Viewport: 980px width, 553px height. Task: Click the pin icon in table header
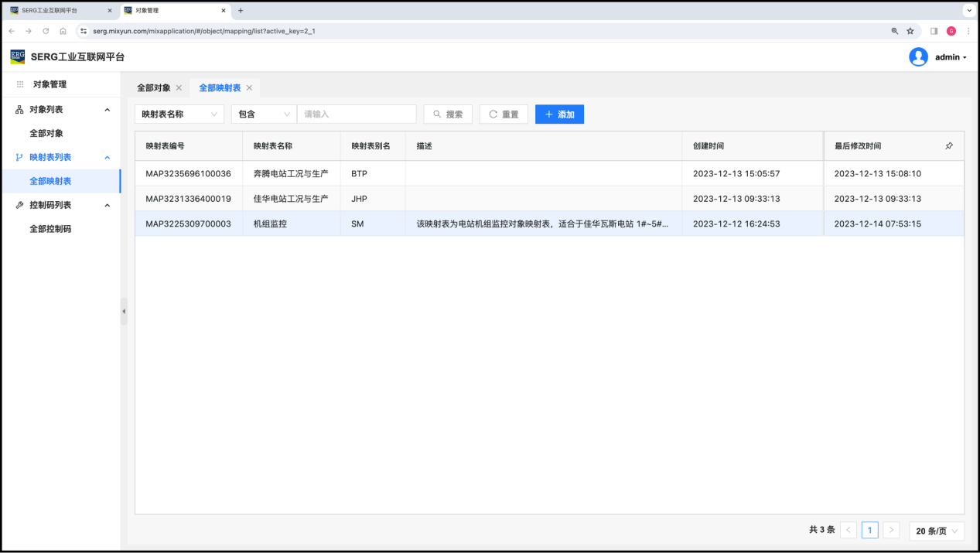click(x=949, y=146)
